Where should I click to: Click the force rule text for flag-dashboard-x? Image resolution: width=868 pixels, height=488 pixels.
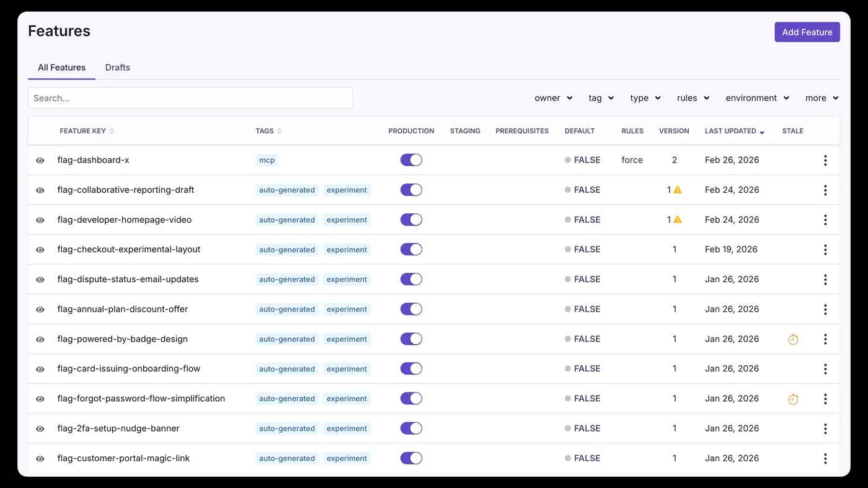(x=632, y=160)
